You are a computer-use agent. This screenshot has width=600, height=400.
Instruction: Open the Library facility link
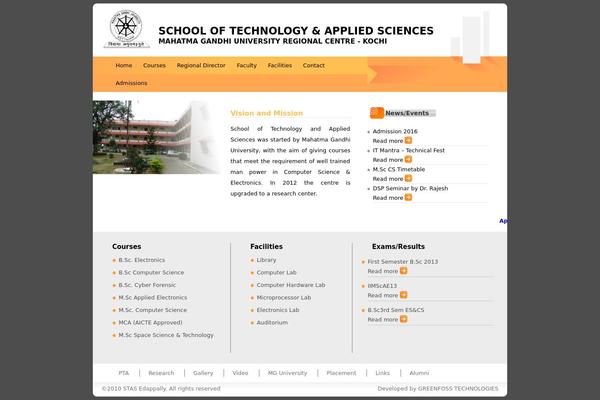(x=266, y=260)
